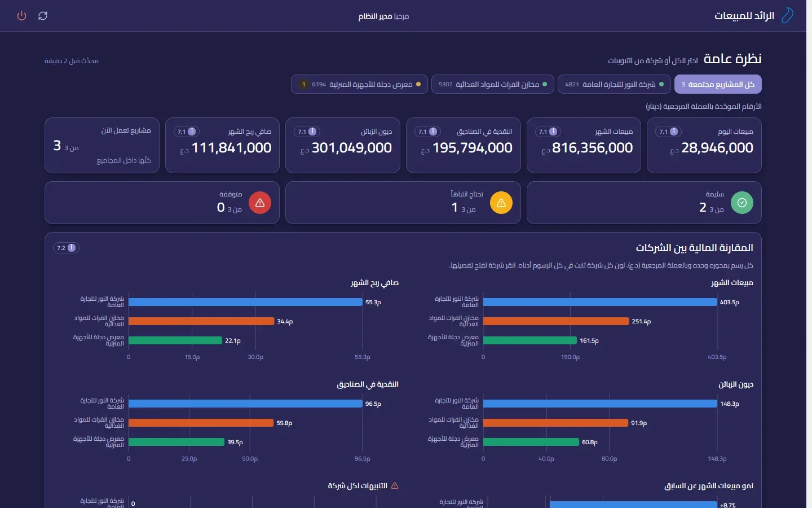This screenshot has height=508, width=812.
Task: Click the warning triangle beside التنبيهات لكل شركة
Action: pyautogui.click(x=395, y=485)
